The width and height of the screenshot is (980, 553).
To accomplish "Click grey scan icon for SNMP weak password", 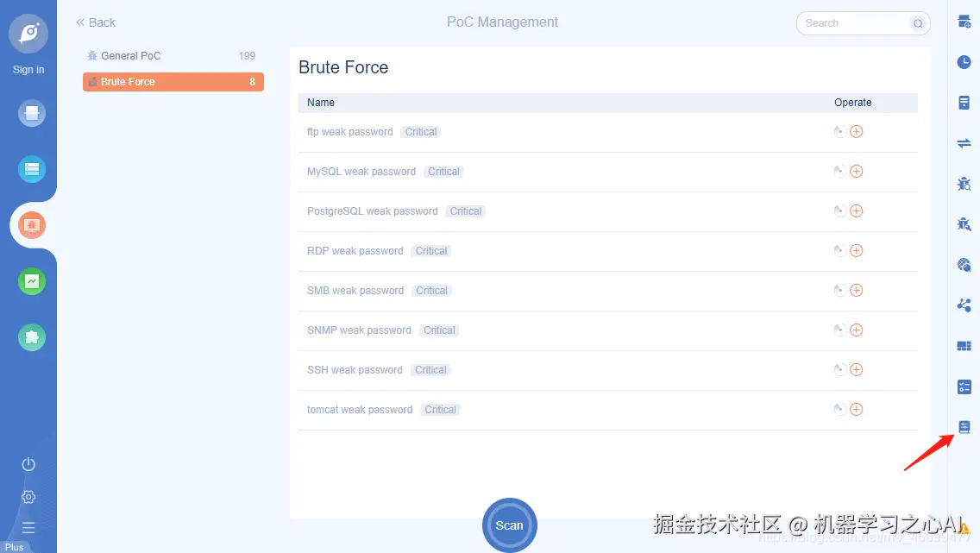I will pos(839,330).
